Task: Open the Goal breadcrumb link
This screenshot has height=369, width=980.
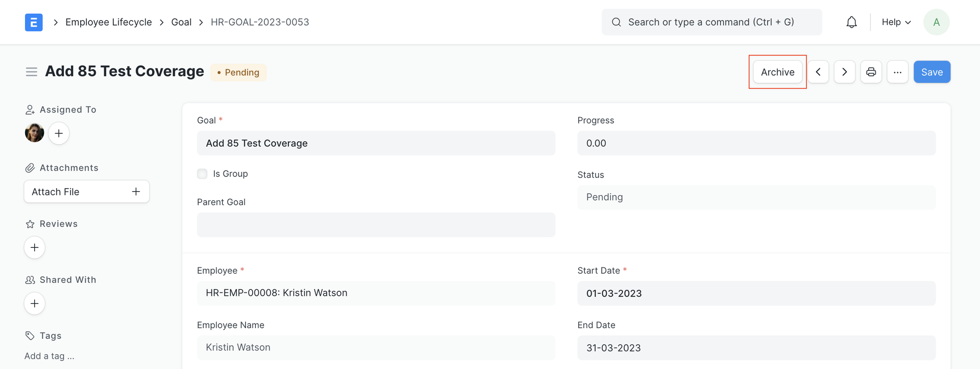Action: coord(181,22)
